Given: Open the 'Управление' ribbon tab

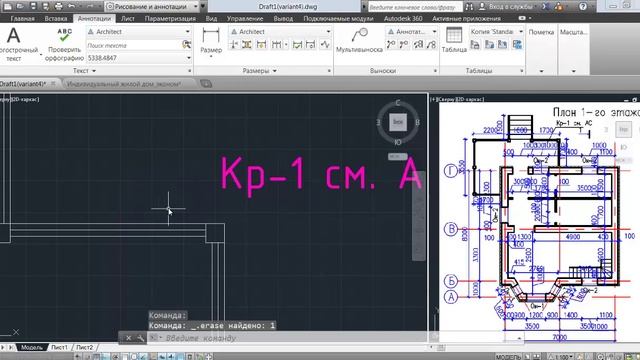Looking at the screenshot, I should (245, 18).
